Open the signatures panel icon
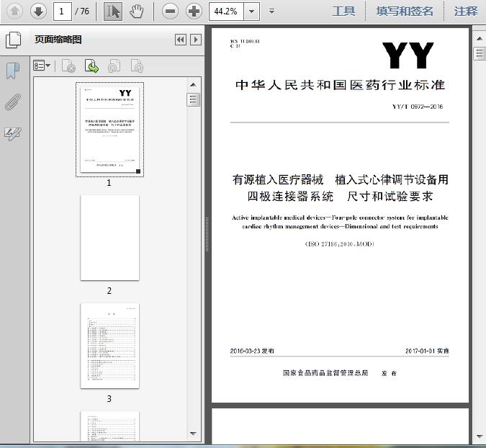Screen dimensions: 486x448 tap(13, 134)
